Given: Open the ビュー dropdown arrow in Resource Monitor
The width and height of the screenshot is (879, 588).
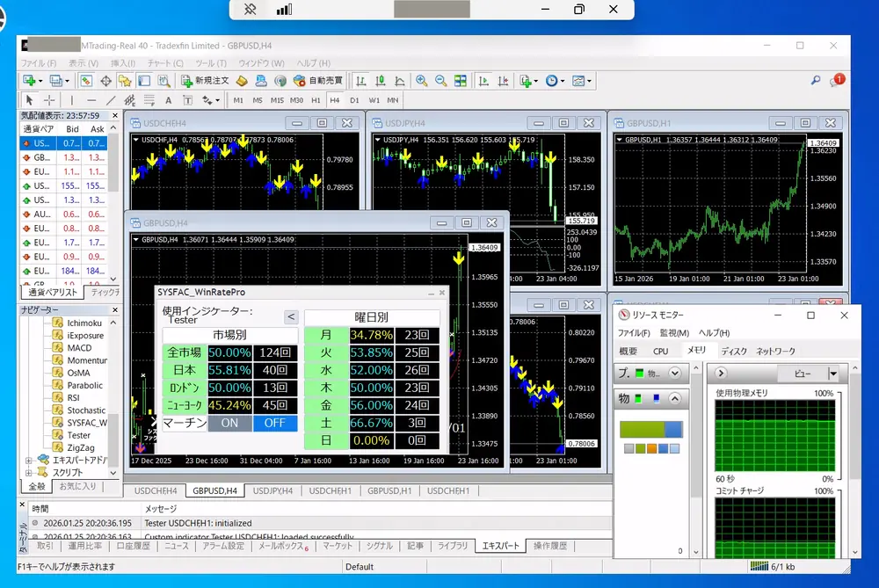Looking at the screenshot, I should [x=832, y=374].
